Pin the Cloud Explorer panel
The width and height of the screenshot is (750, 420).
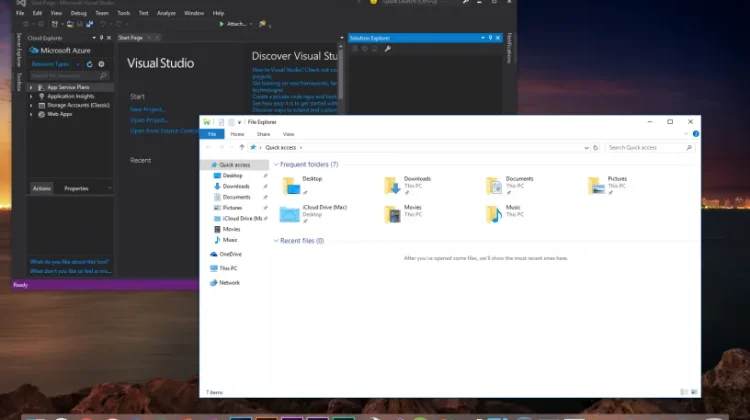(x=101, y=38)
